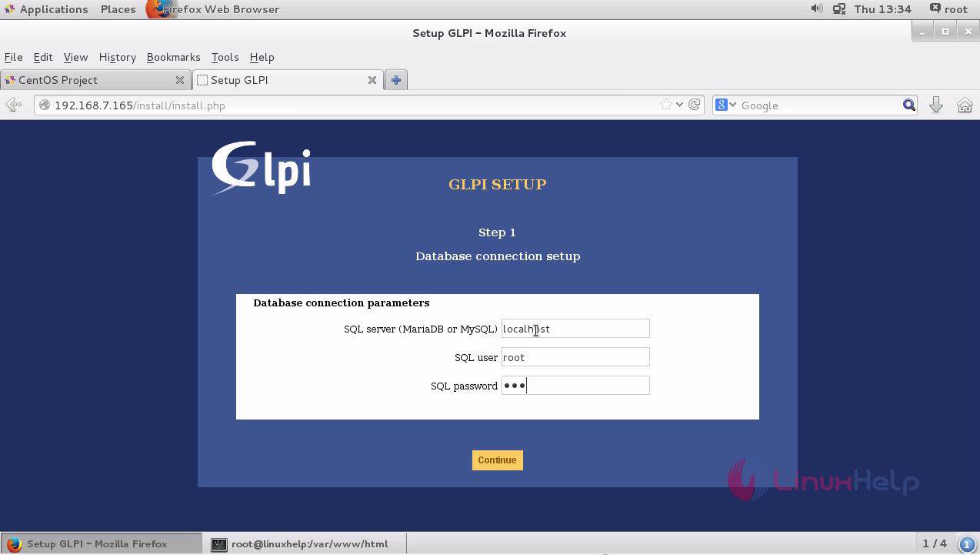Open the History menu
This screenshot has height=555, width=980.
click(117, 57)
